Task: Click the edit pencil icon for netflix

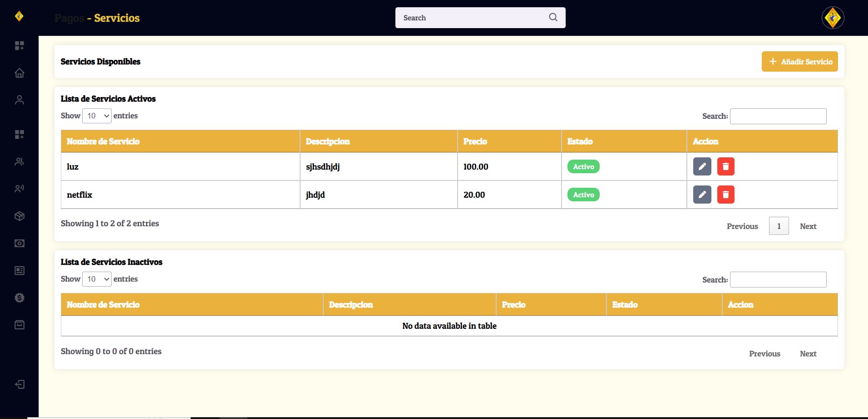Action: coord(702,195)
